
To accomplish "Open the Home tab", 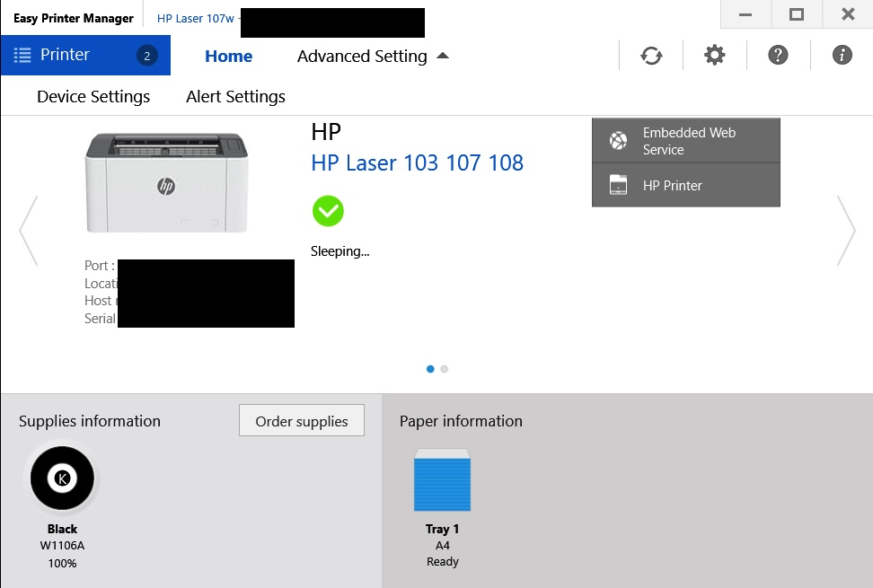I will tap(228, 57).
